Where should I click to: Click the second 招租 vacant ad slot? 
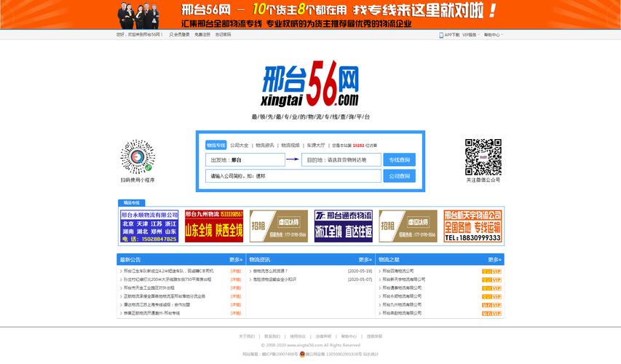pos(408,226)
